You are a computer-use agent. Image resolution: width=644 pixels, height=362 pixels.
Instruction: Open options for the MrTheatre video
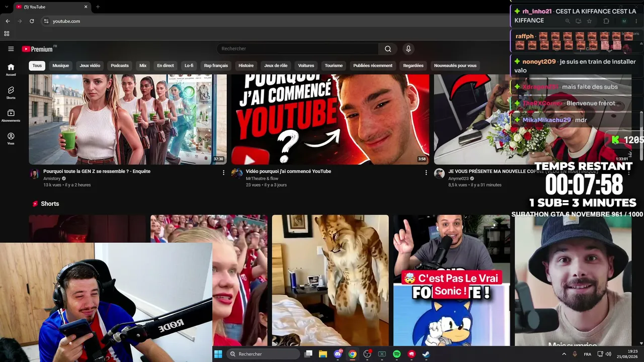426,172
